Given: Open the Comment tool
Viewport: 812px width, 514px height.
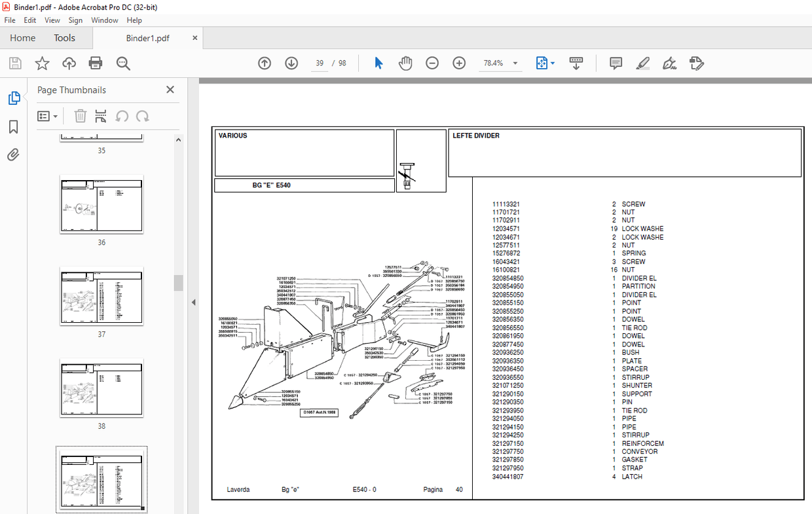Looking at the screenshot, I should (x=616, y=63).
